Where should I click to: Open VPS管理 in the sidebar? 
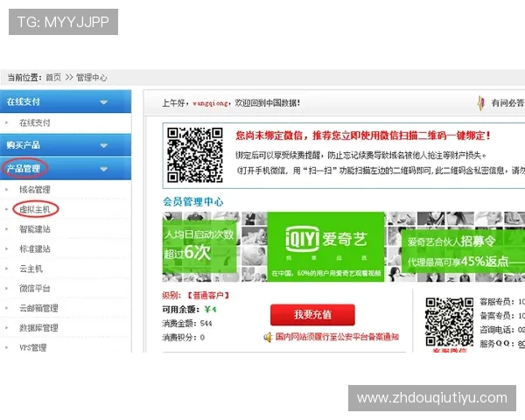pos(33,347)
